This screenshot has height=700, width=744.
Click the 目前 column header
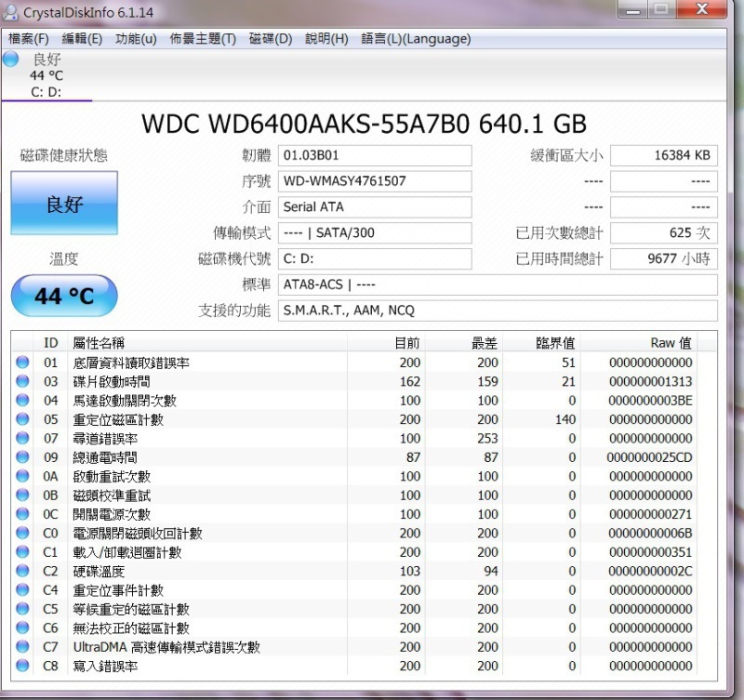point(386,343)
